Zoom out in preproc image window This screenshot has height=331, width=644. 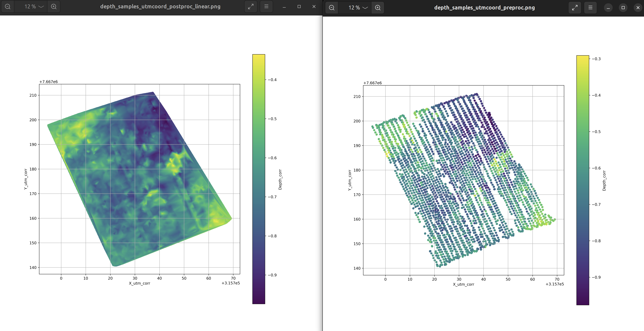tap(332, 8)
